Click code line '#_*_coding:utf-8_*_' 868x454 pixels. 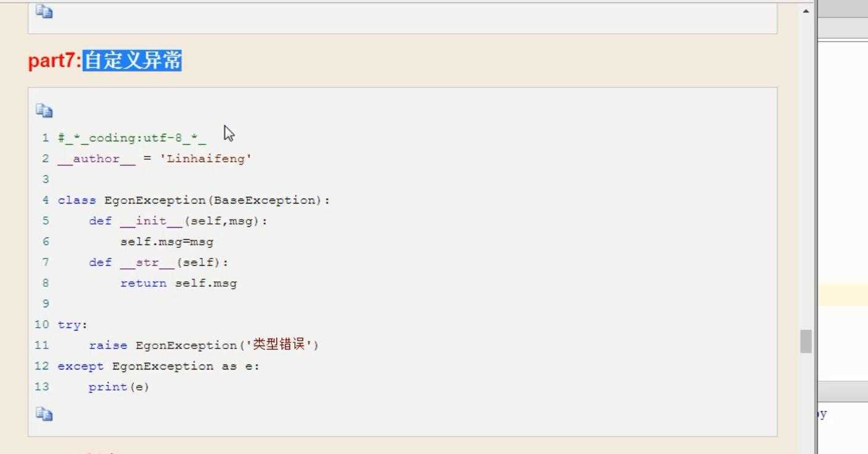pos(132,138)
